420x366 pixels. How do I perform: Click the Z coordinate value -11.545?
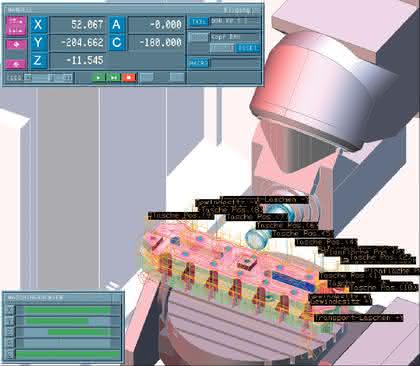pos(77,61)
